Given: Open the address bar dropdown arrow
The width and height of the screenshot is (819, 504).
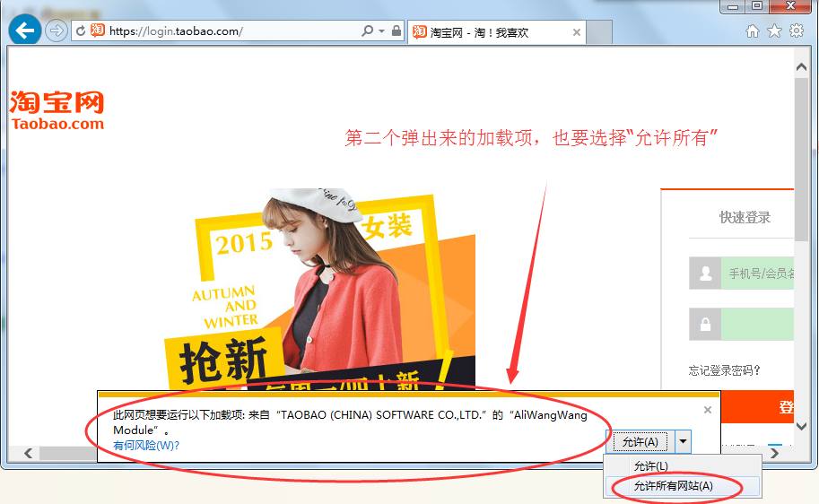Looking at the screenshot, I should click(381, 30).
